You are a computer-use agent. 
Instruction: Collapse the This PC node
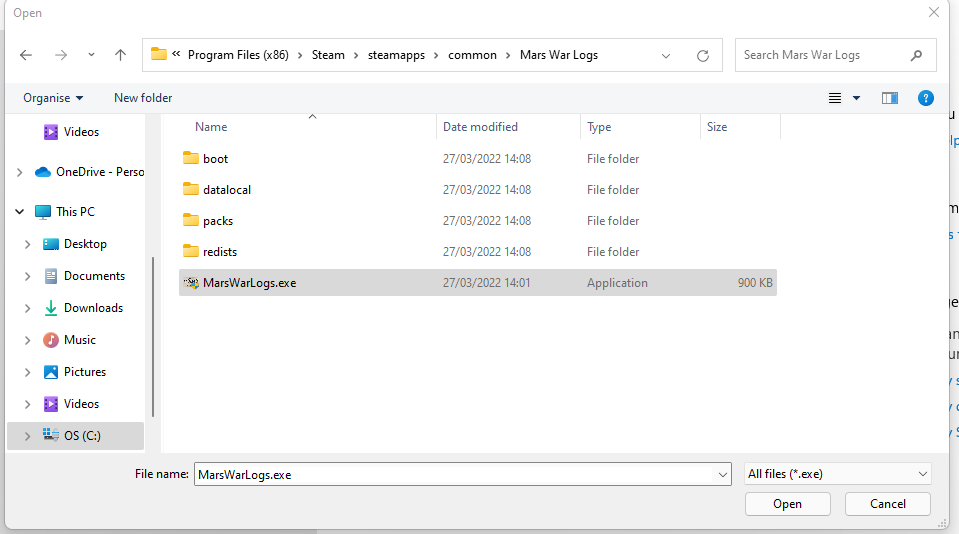(20, 212)
